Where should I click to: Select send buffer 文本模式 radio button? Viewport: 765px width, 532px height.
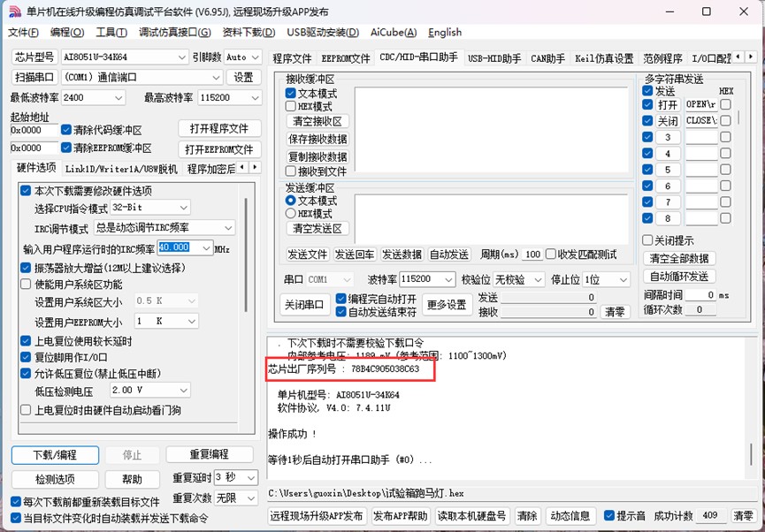pyautogui.click(x=291, y=201)
